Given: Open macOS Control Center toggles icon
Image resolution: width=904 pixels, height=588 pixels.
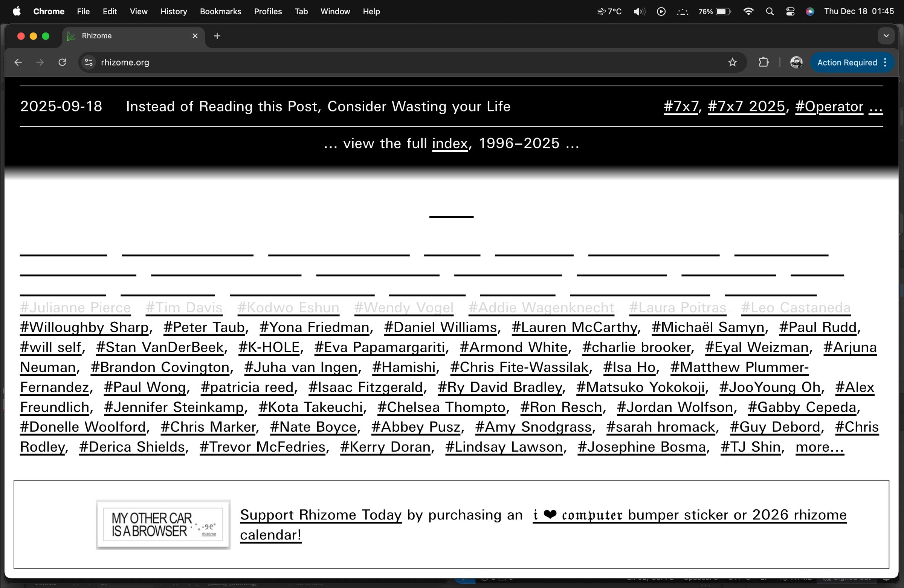Looking at the screenshot, I should [790, 11].
